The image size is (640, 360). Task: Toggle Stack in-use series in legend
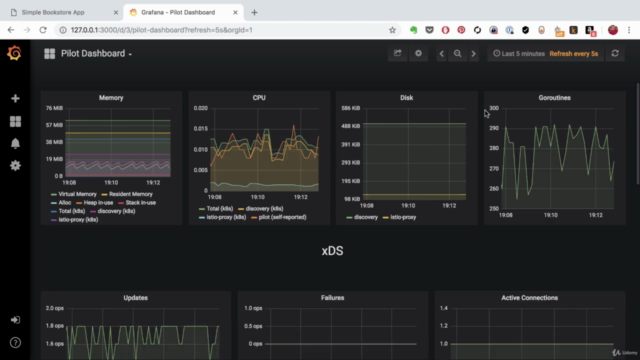[140, 202]
